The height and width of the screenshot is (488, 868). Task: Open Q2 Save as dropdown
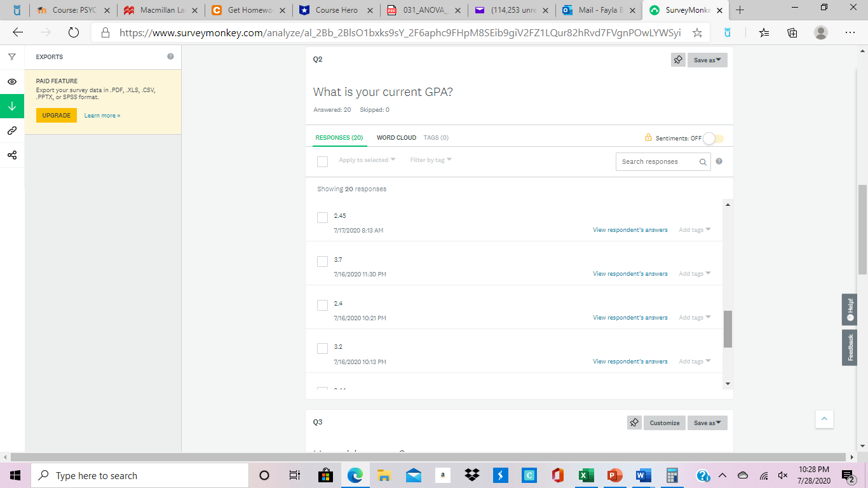pyautogui.click(x=707, y=60)
